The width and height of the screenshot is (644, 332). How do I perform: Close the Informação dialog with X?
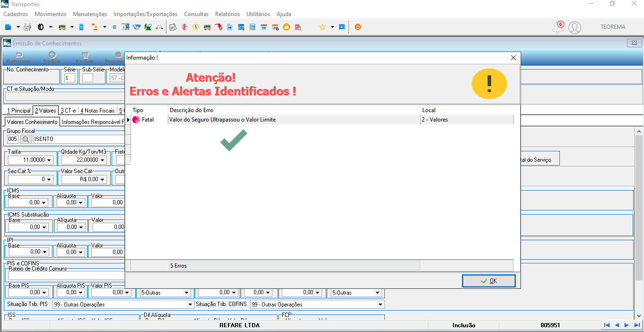(513, 58)
